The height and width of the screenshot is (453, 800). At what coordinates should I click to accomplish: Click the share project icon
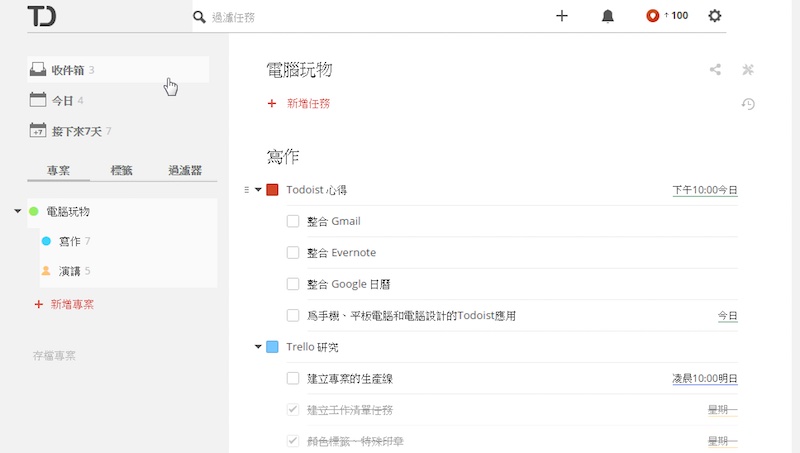pyautogui.click(x=715, y=69)
